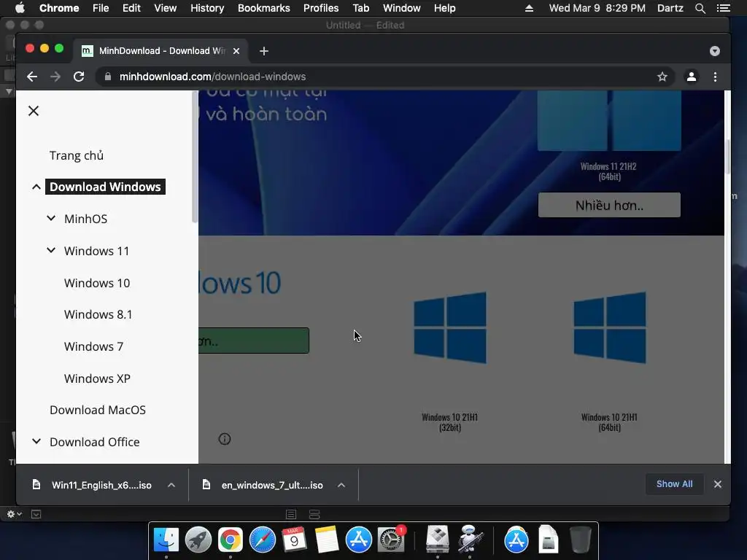Select the Download Windows menu label

coord(105,187)
